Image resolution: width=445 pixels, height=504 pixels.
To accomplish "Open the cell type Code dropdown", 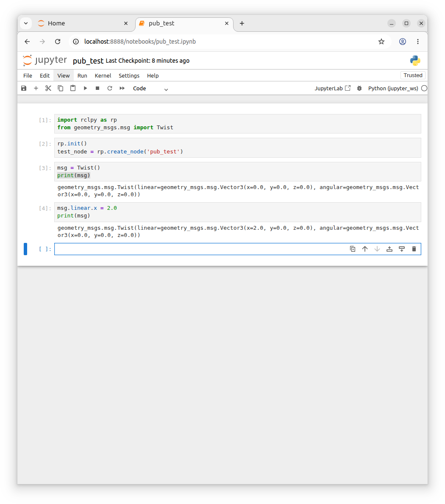I will (x=150, y=89).
